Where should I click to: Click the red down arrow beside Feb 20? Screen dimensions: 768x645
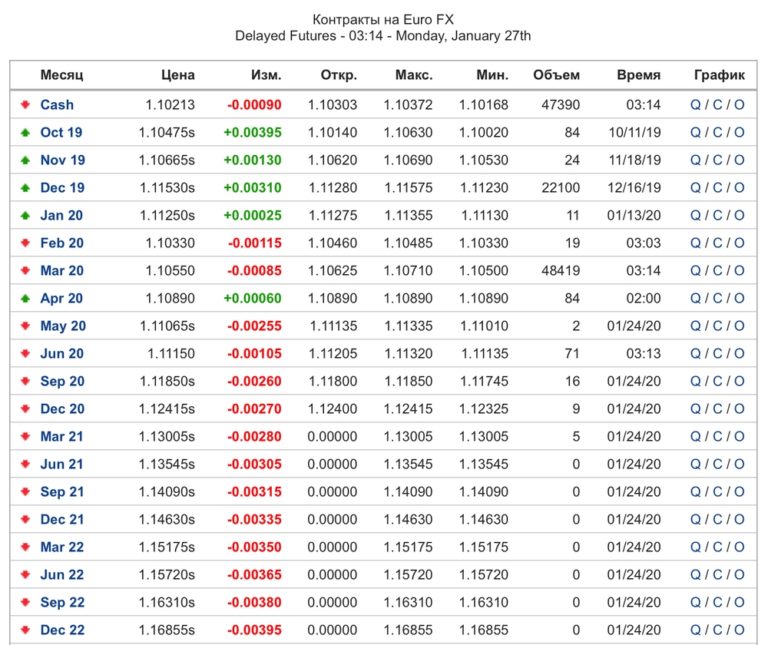point(25,242)
